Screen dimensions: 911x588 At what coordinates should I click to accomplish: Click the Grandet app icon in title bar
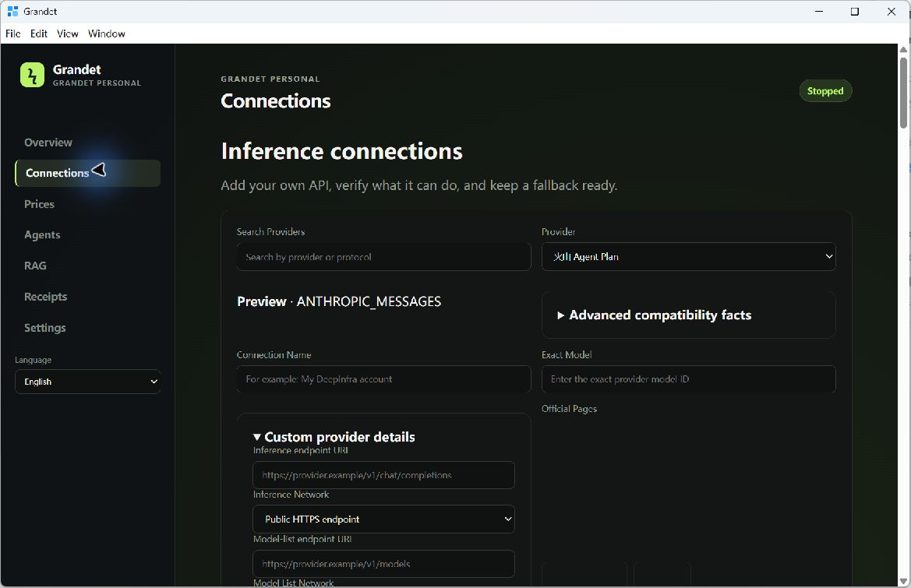point(12,11)
